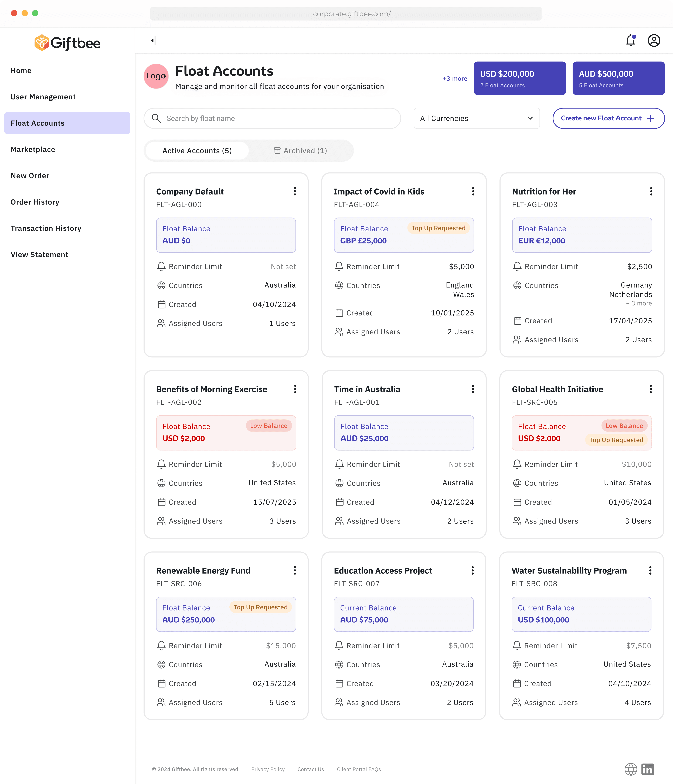Open the notifications bell
Screen dimensions: 673x784
pyautogui.click(x=631, y=40)
